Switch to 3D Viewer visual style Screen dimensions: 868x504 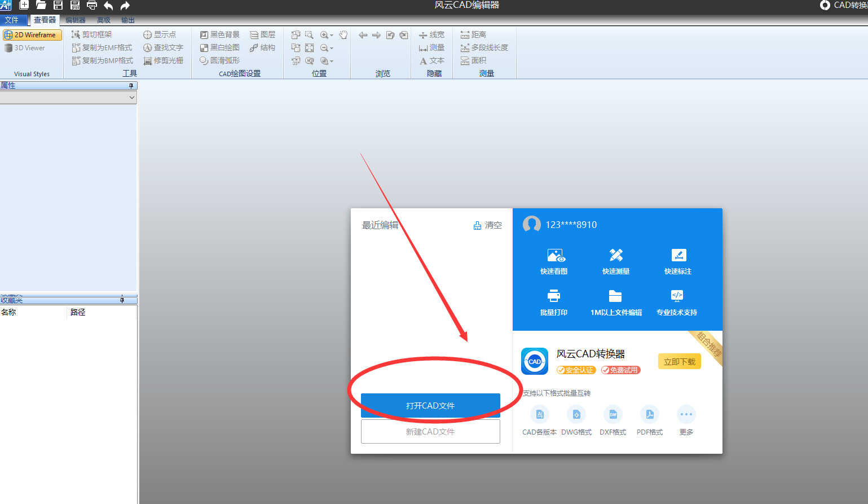pos(25,48)
